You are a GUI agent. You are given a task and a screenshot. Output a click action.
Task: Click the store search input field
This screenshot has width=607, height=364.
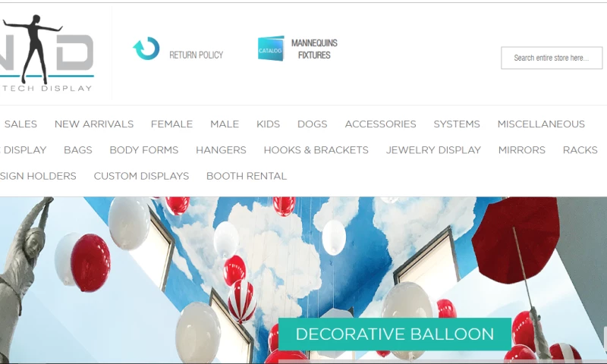[x=552, y=58]
